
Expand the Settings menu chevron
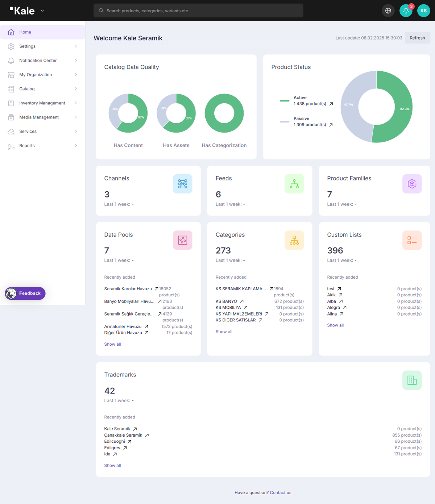coord(76,46)
